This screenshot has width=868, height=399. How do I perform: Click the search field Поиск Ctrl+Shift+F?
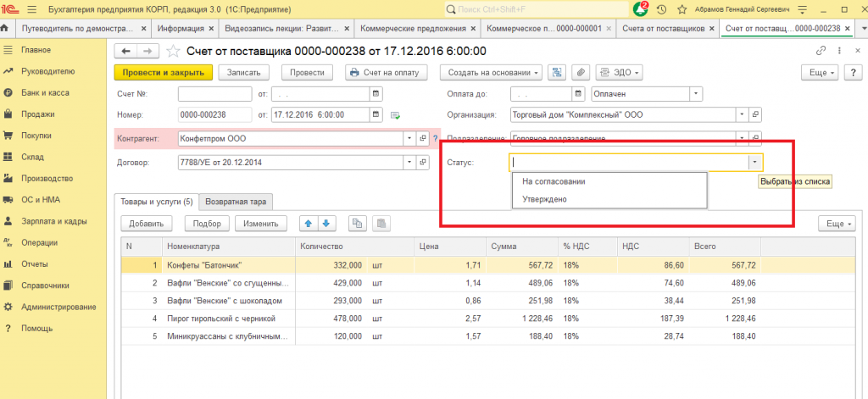tap(537, 9)
